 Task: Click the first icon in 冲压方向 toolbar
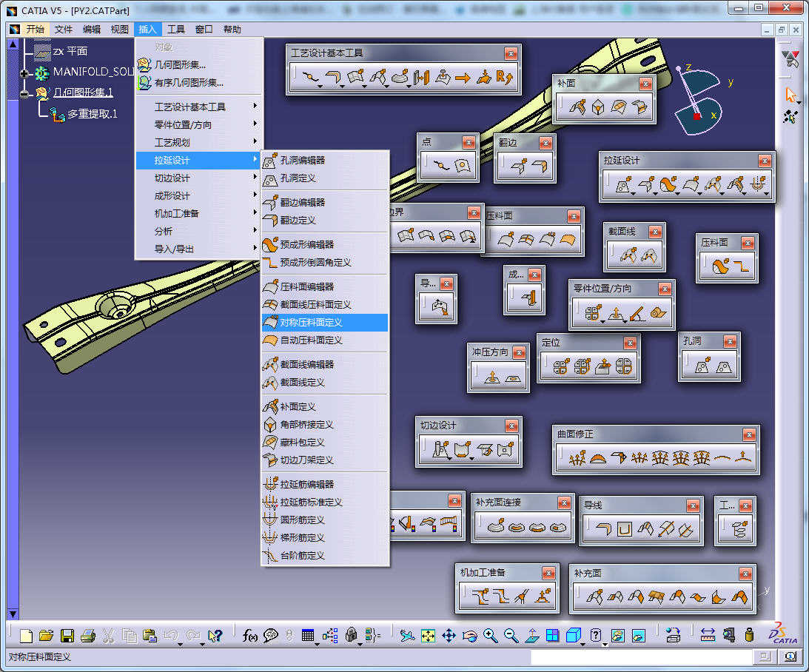(492, 377)
